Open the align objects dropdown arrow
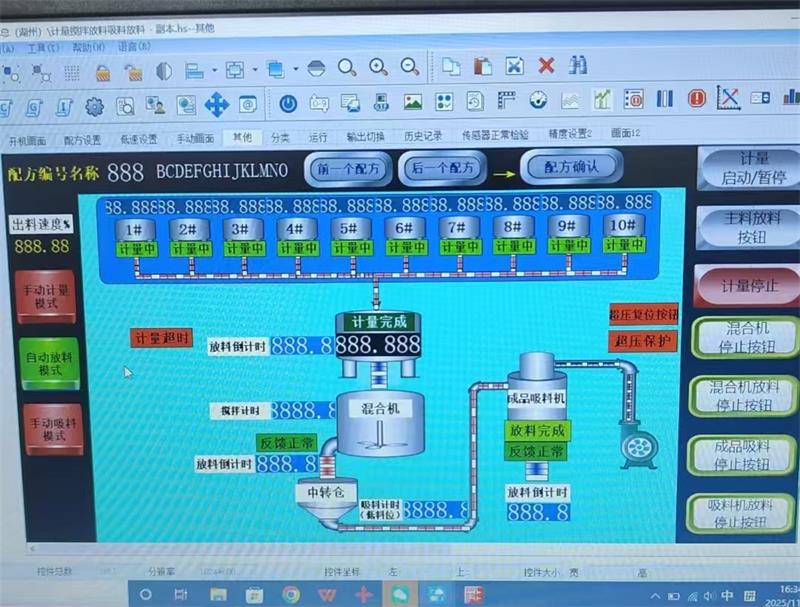This screenshot has width=800, height=607. (x=213, y=70)
